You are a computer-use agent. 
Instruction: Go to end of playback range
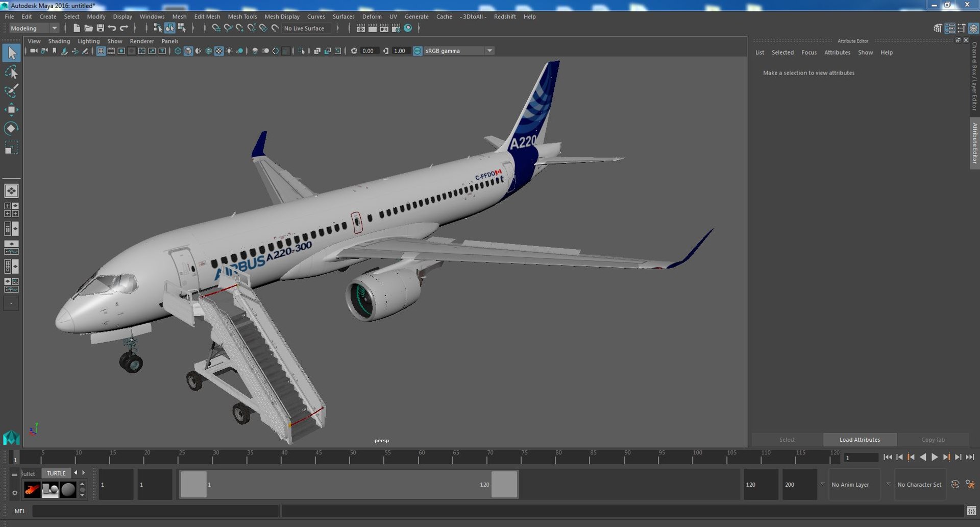coord(970,457)
